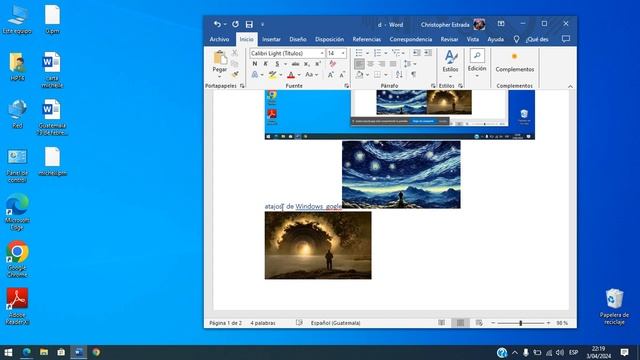640x360 pixels.
Task: Click the multilevel list icon
Action: click(396, 53)
